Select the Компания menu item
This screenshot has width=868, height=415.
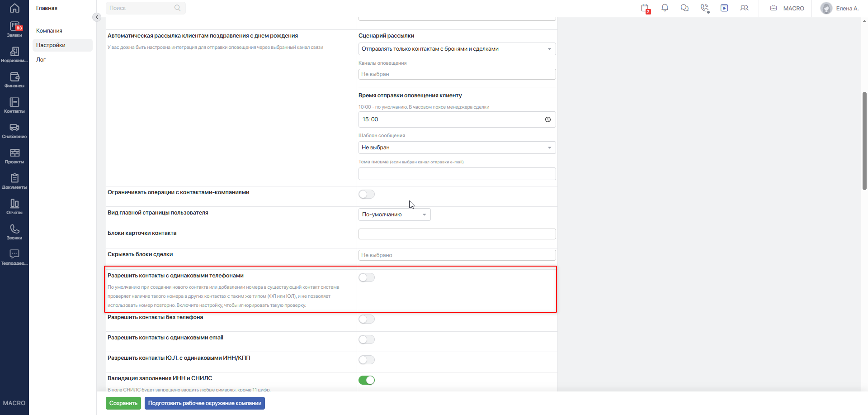click(49, 31)
